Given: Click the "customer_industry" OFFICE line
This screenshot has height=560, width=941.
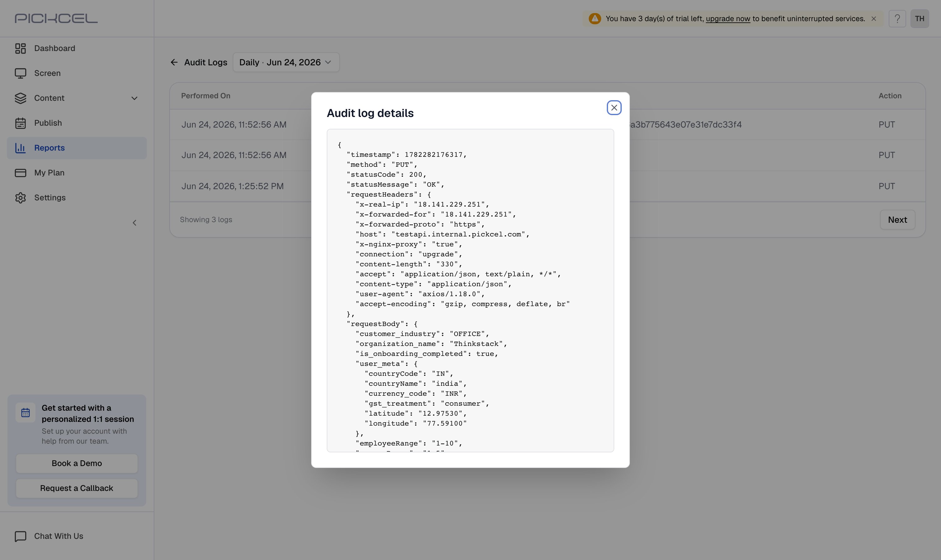Looking at the screenshot, I should pyautogui.click(x=422, y=334).
